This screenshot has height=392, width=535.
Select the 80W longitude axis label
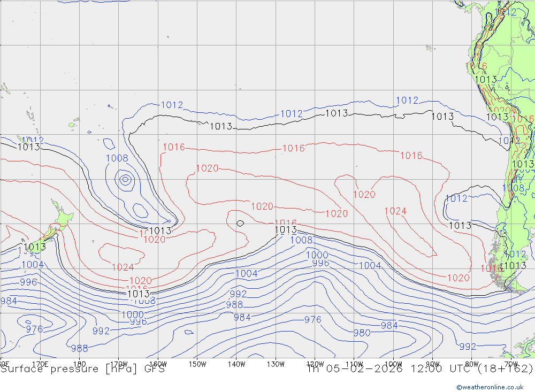click(472, 364)
